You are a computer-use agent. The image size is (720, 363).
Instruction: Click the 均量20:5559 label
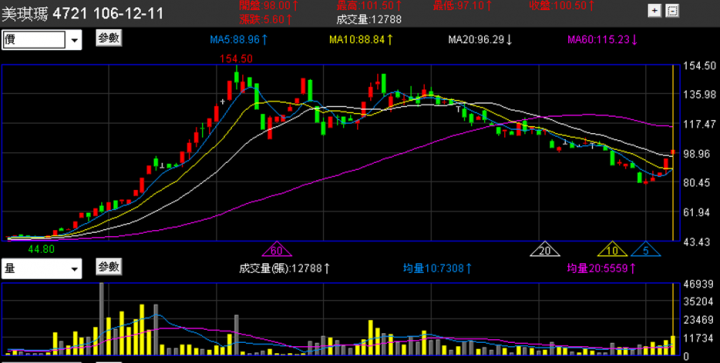(601, 268)
